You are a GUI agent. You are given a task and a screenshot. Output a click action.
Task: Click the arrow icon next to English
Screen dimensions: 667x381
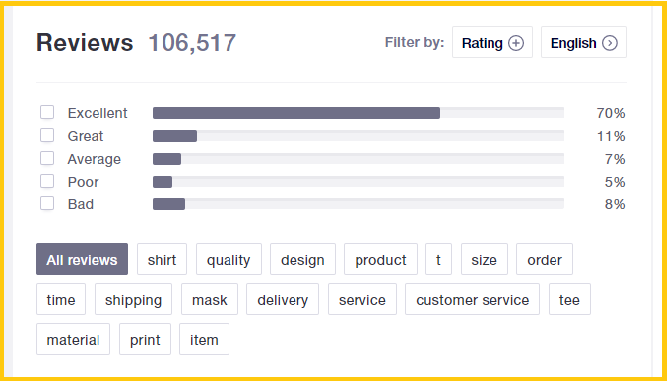(610, 43)
